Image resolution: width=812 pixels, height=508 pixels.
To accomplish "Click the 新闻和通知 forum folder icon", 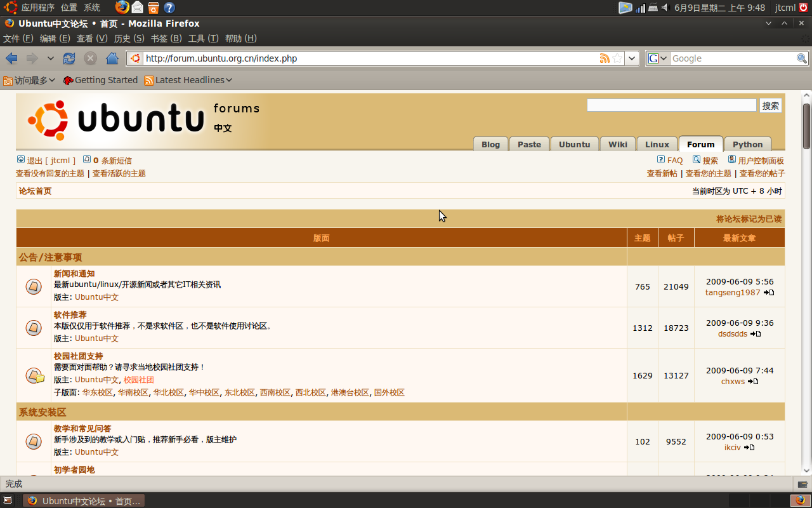I will [x=34, y=286].
